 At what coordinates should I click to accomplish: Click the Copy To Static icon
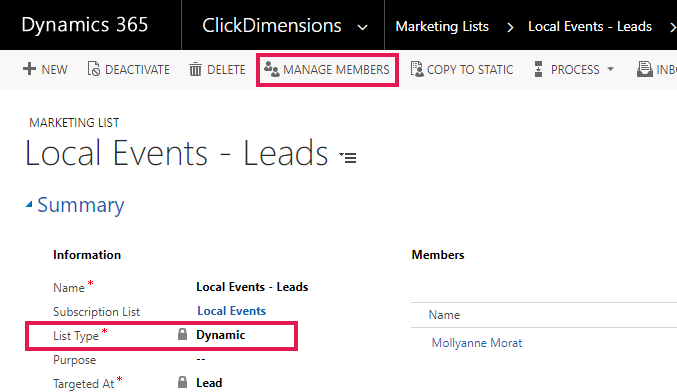pyautogui.click(x=417, y=69)
